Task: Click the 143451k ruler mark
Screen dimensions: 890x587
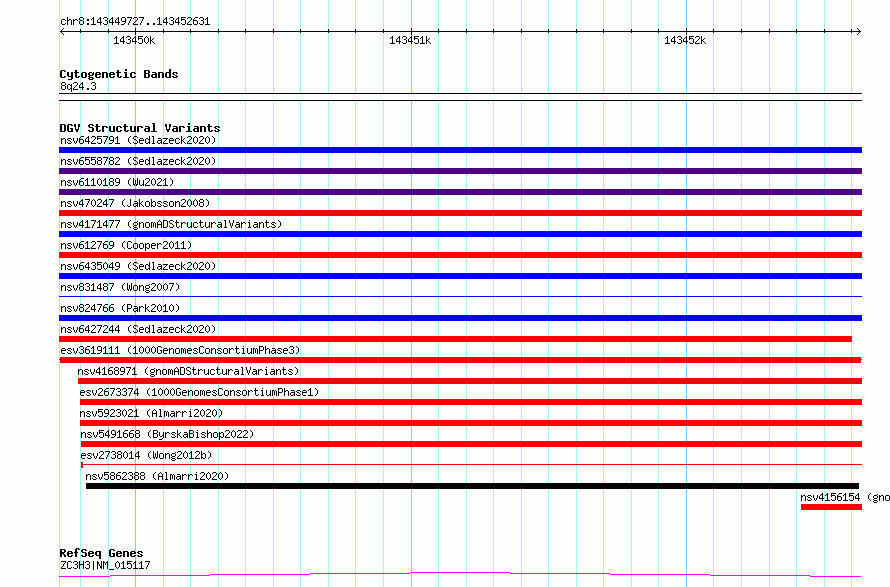Action: coord(410,40)
